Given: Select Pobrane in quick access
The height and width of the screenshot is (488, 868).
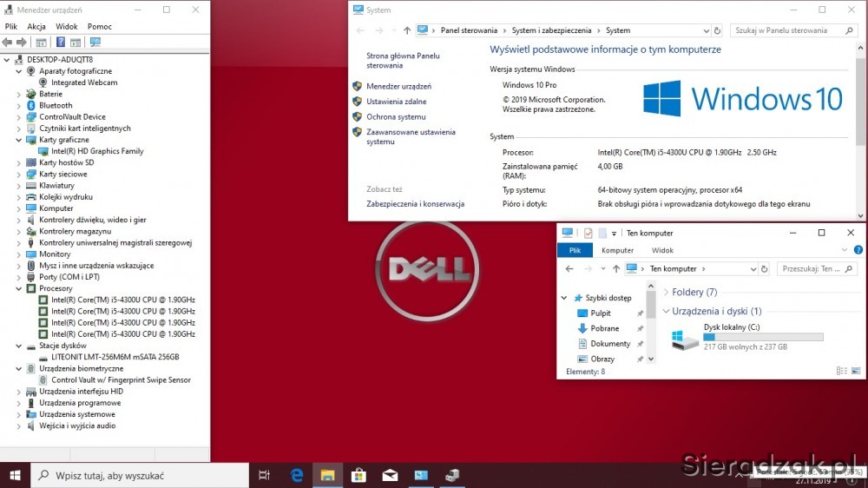Looking at the screenshot, I should click(604, 328).
